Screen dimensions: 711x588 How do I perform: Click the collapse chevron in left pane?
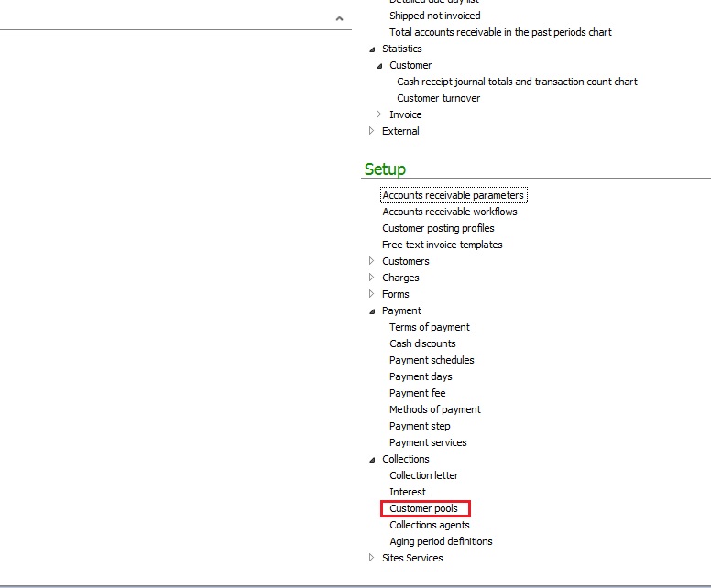(339, 18)
